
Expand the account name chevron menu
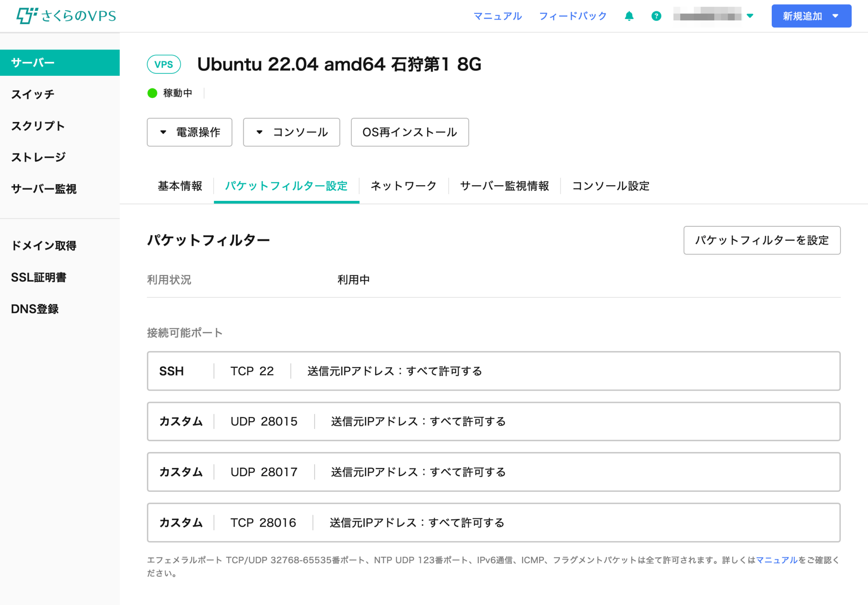[750, 16]
